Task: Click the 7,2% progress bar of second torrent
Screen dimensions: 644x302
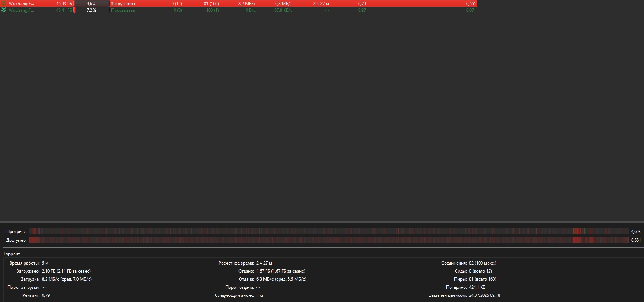Action: (91, 10)
